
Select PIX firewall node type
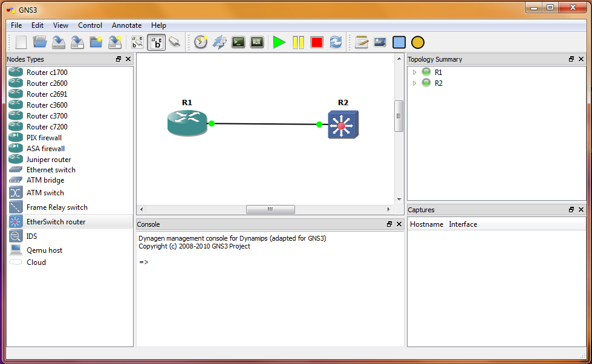pos(70,138)
